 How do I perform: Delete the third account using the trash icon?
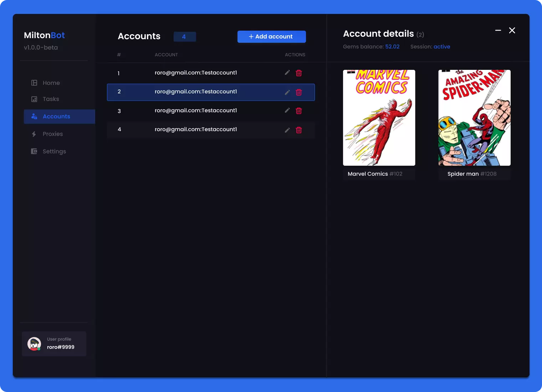click(x=299, y=110)
